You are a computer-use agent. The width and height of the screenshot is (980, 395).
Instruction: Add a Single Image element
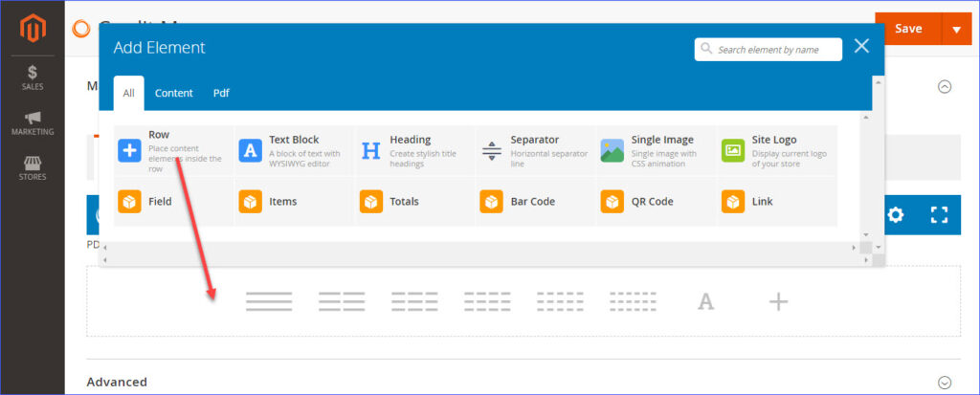[x=656, y=150]
